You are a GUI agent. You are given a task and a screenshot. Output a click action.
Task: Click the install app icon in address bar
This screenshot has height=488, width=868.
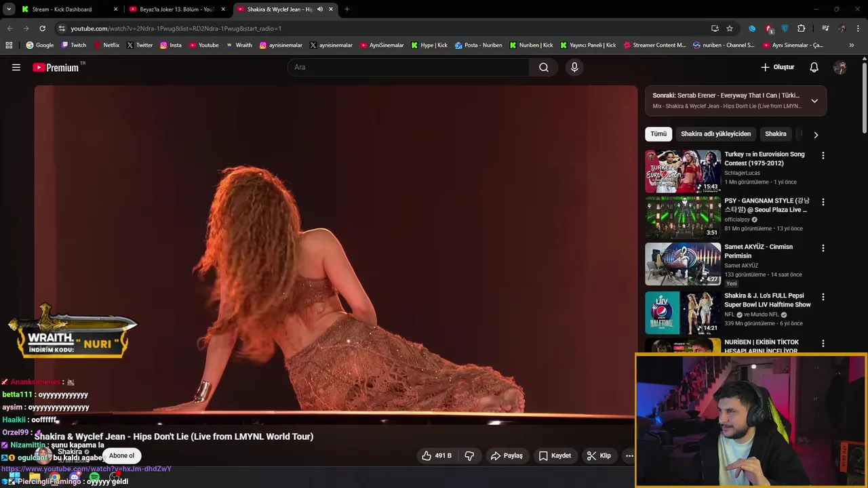[x=715, y=28]
